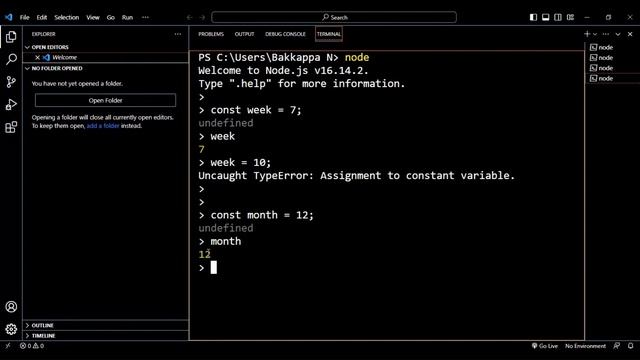Viewport: 640px width, 360px height.
Task: Open the Manage gear icon
Action: coord(11,329)
